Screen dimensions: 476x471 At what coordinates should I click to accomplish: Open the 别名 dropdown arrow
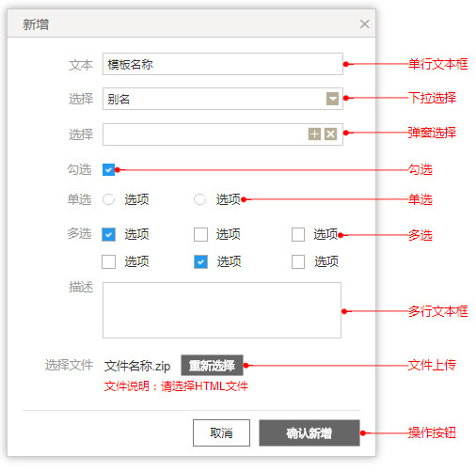coord(332,99)
